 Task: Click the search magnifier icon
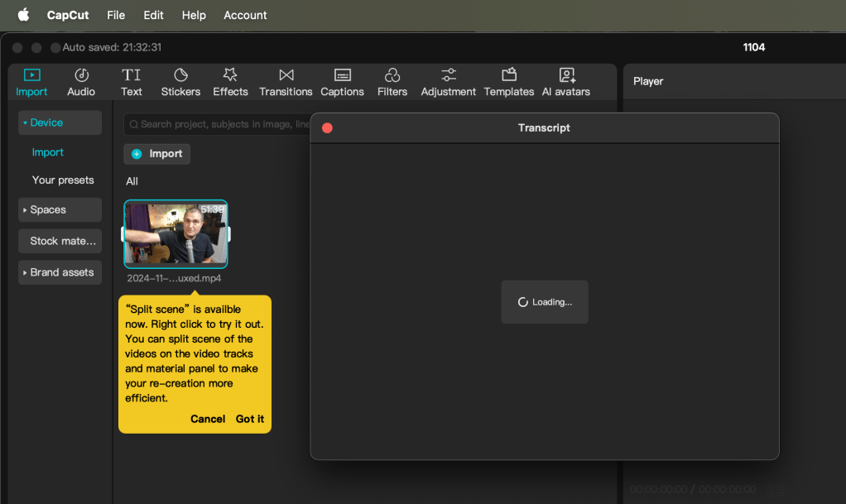point(134,124)
